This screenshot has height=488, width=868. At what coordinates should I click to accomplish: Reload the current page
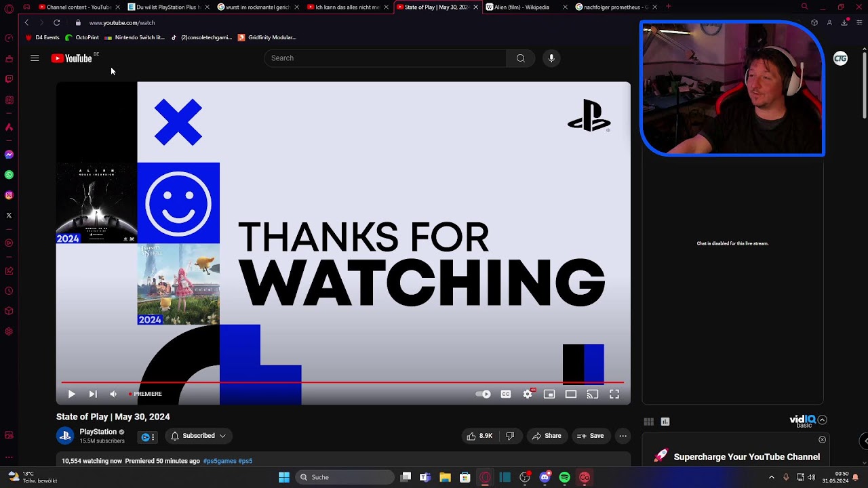(57, 22)
